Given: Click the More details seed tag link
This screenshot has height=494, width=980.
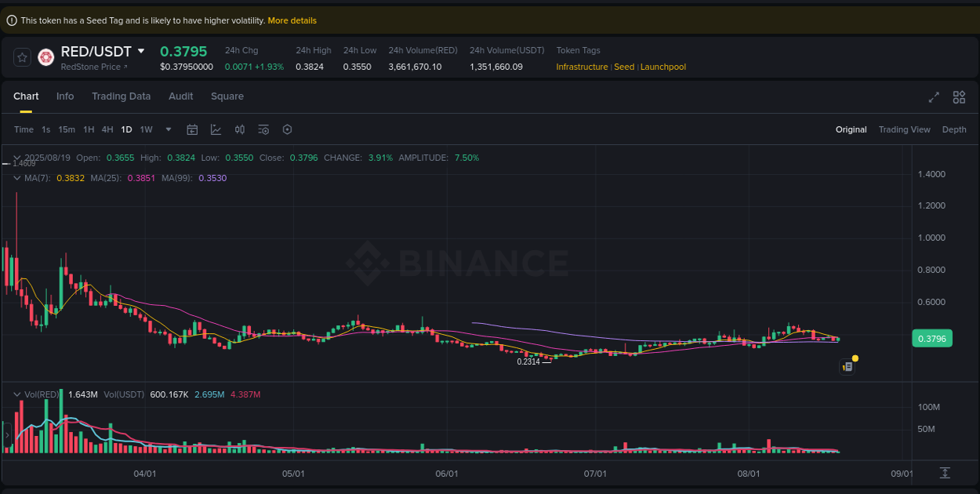Looking at the screenshot, I should [292, 20].
